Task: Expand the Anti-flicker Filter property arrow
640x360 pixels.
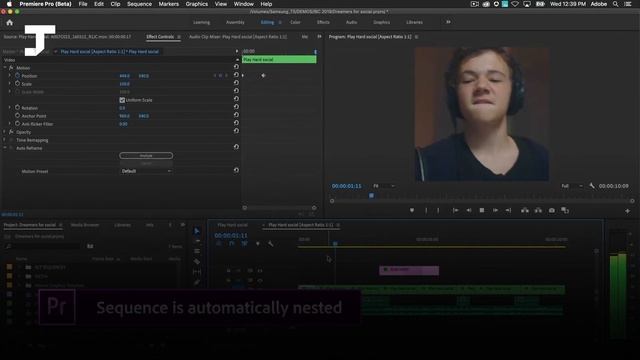Action: point(10,123)
